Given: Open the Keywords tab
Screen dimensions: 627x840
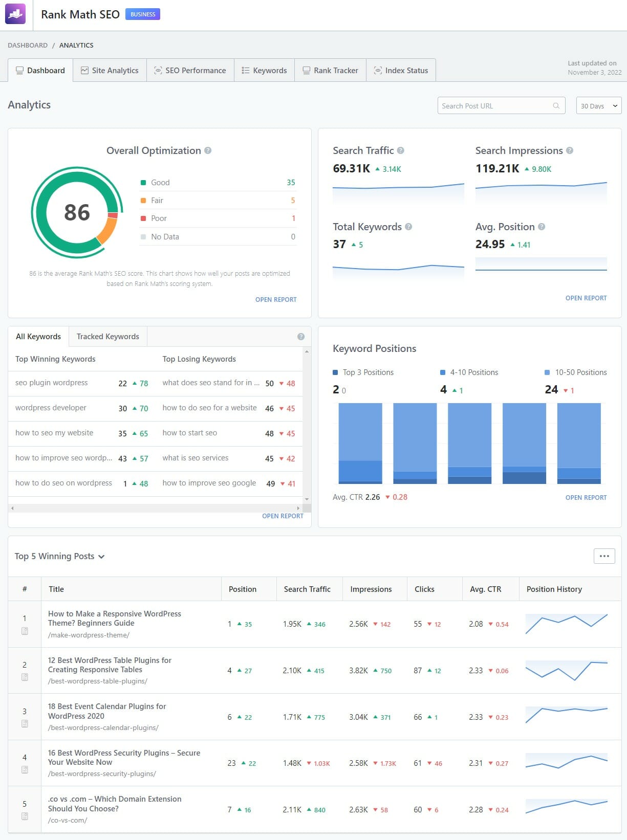Looking at the screenshot, I should tap(264, 71).
